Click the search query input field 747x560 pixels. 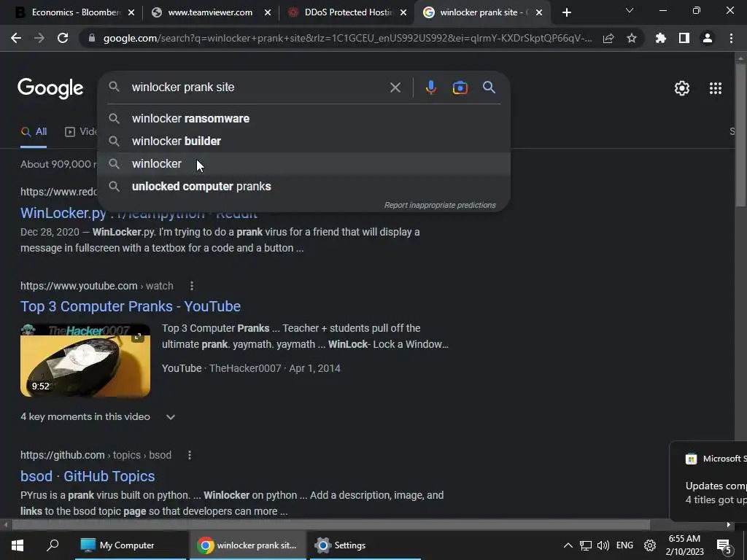258,87
